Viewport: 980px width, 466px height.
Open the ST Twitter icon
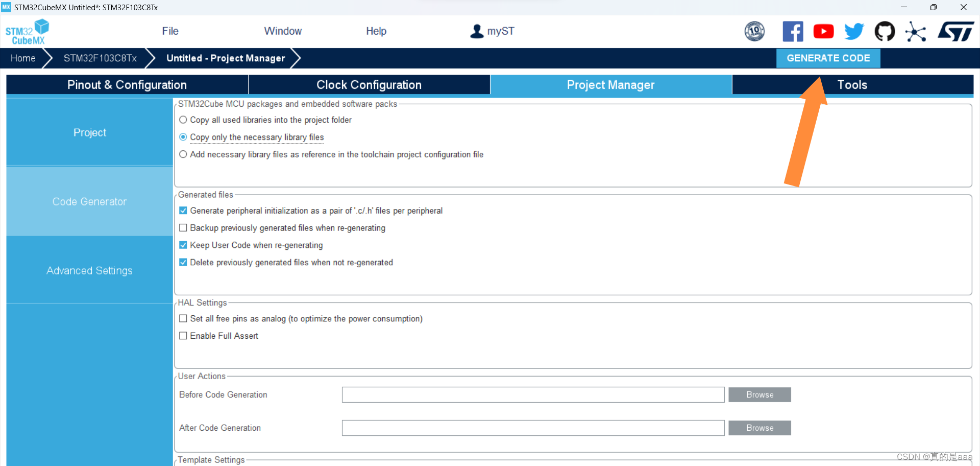(854, 31)
